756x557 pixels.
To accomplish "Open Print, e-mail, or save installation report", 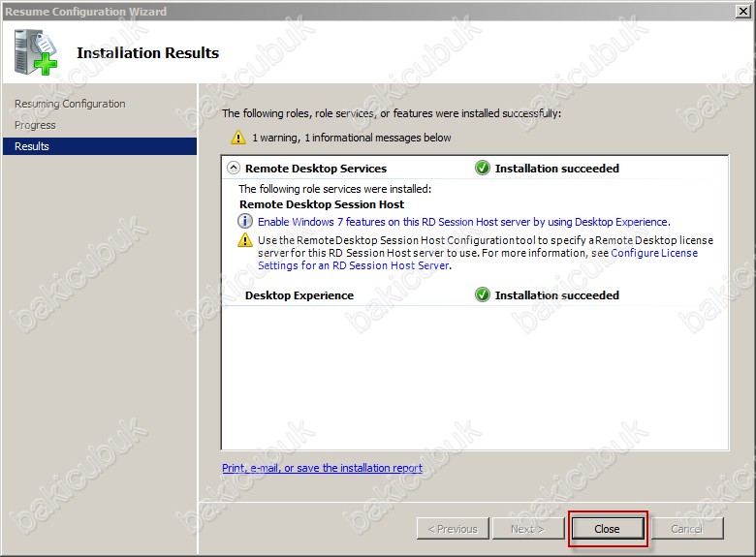I will 322,468.
